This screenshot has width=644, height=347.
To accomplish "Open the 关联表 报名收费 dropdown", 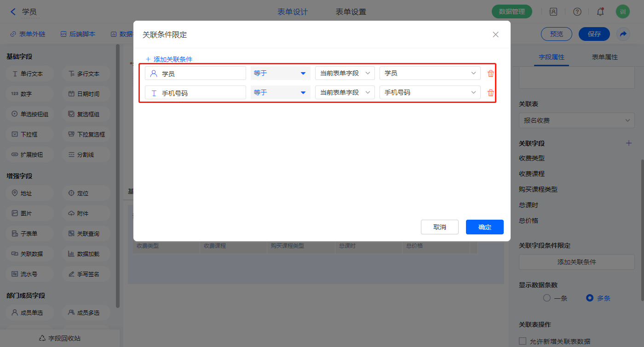I will [576, 120].
